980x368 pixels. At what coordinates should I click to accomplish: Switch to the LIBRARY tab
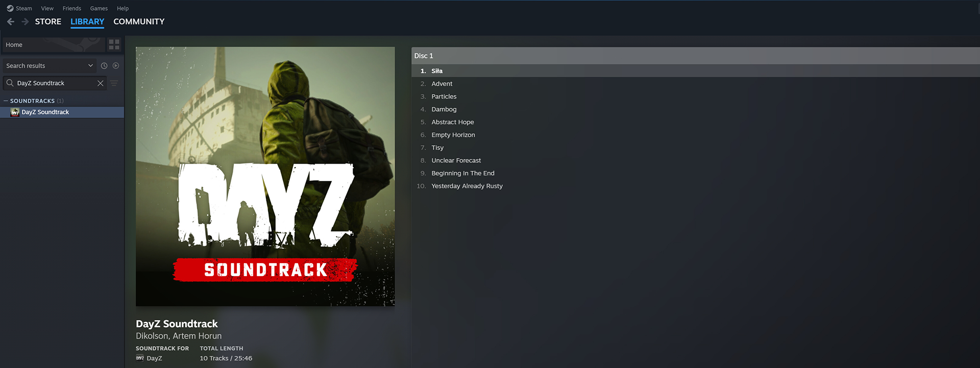87,21
